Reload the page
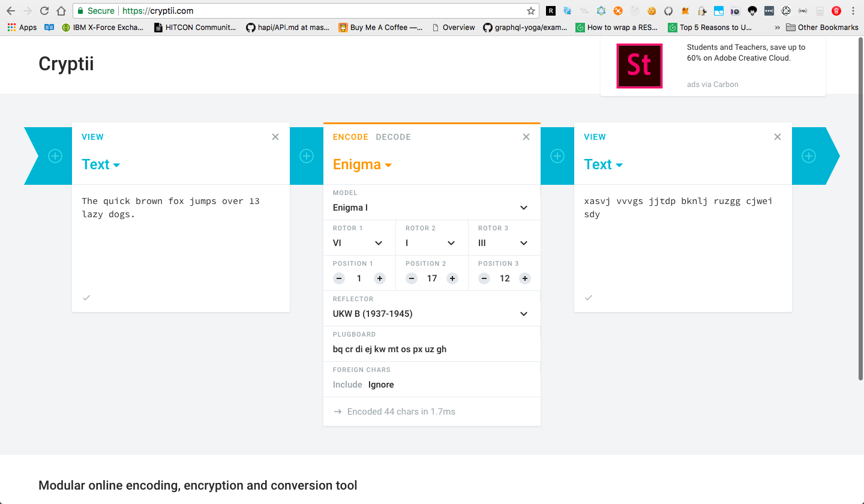The image size is (864, 504). coord(44,11)
